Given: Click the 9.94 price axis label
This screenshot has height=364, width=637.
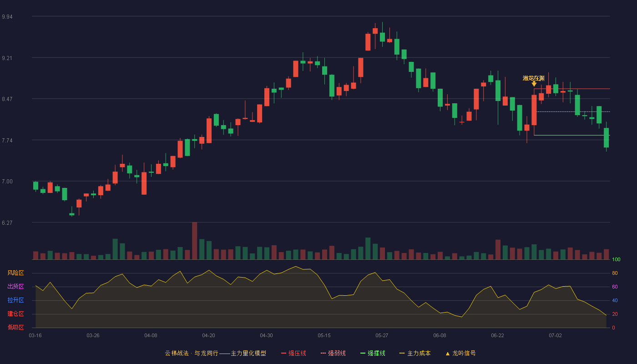Looking at the screenshot, I should pos(7,17).
